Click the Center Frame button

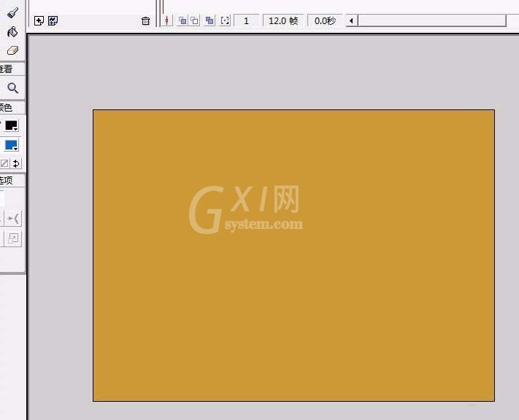(167, 21)
